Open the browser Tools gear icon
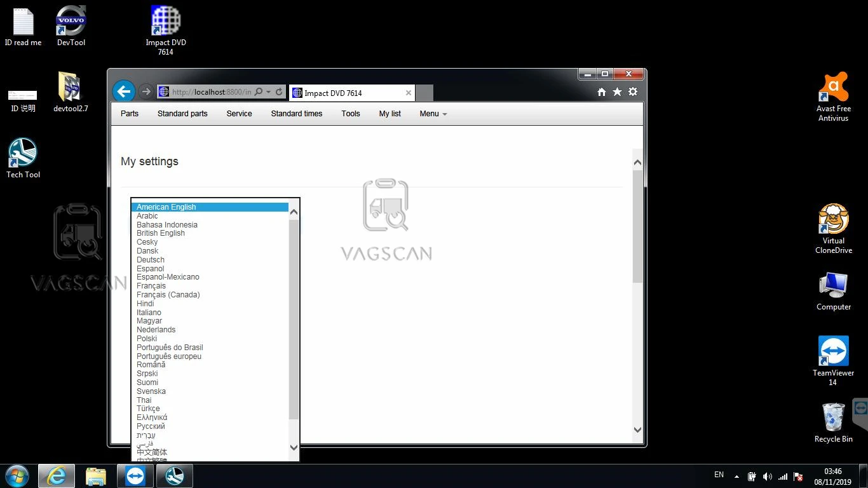Image resolution: width=868 pixels, height=488 pixels. 633,92
